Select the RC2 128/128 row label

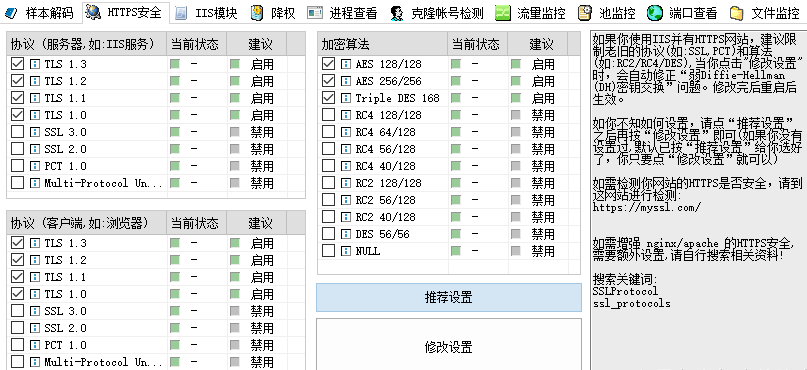tap(388, 183)
